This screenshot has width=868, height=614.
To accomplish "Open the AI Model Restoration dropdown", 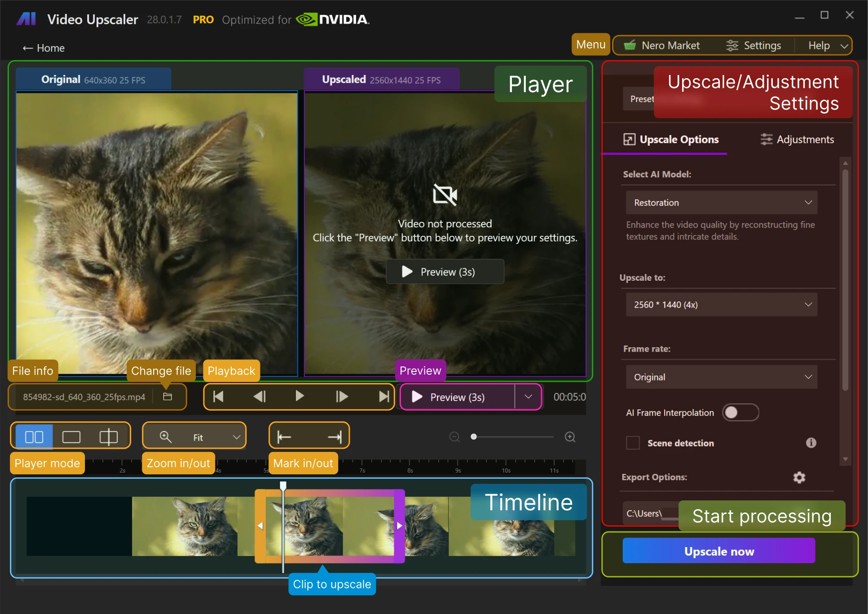I will pyautogui.click(x=721, y=203).
